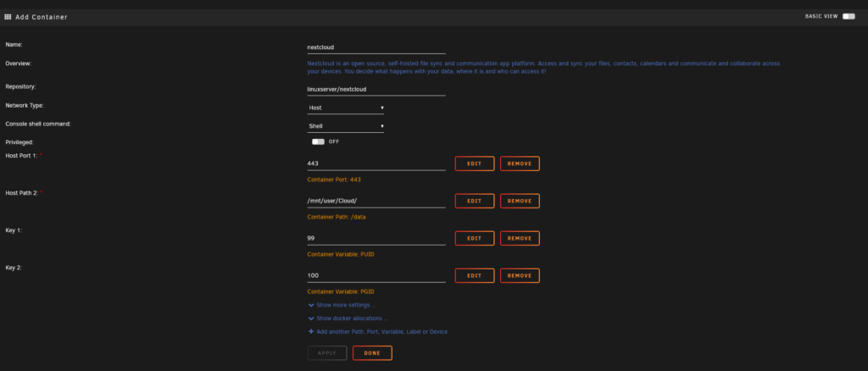Open the Network Type dropdown showing Host

[346, 108]
